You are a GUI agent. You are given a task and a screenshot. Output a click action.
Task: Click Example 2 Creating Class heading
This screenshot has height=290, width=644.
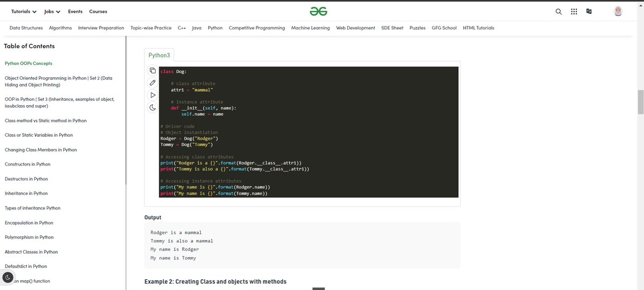click(x=215, y=281)
